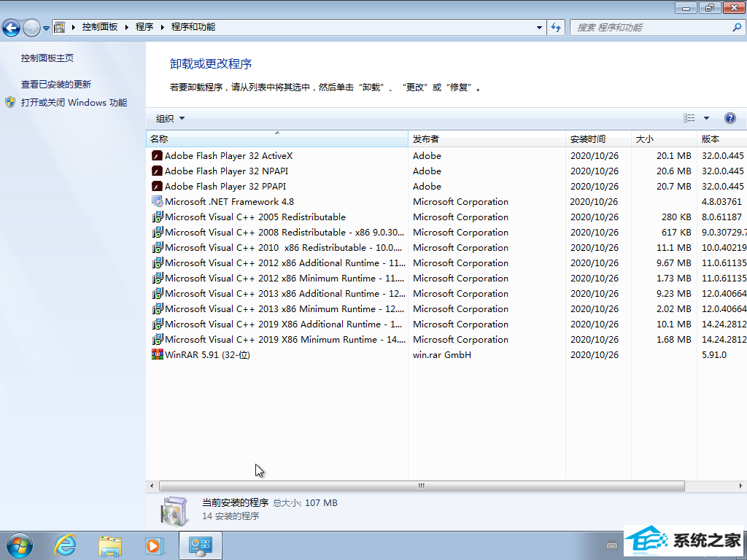
Task: Sort by the 安装时间 column header
Action: 598,139
